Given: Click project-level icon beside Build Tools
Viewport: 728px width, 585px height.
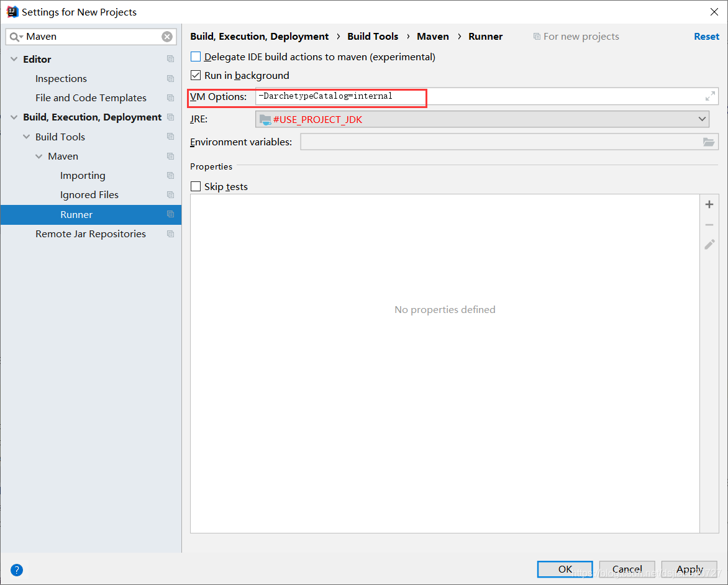Looking at the screenshot, I should click(170, 137).
